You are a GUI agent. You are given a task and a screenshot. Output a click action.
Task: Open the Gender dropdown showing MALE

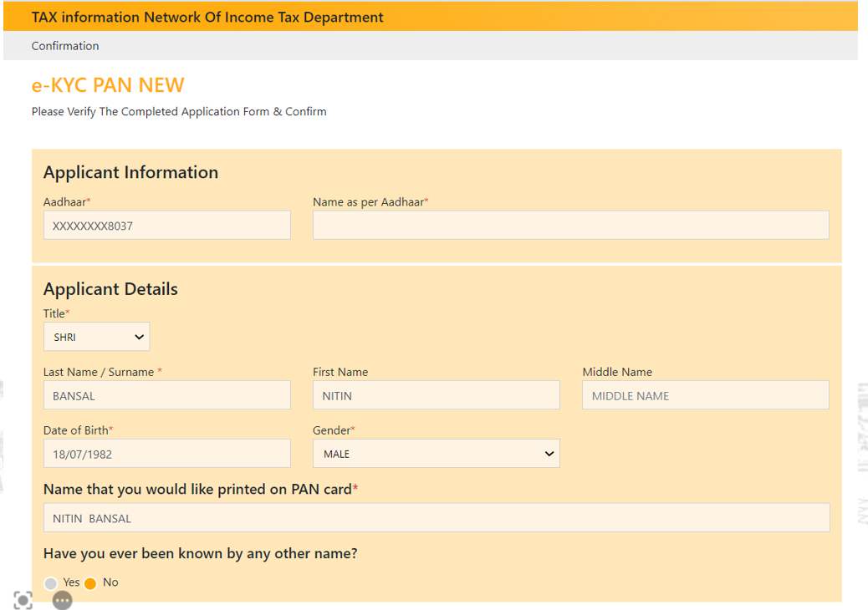(437, 454)
